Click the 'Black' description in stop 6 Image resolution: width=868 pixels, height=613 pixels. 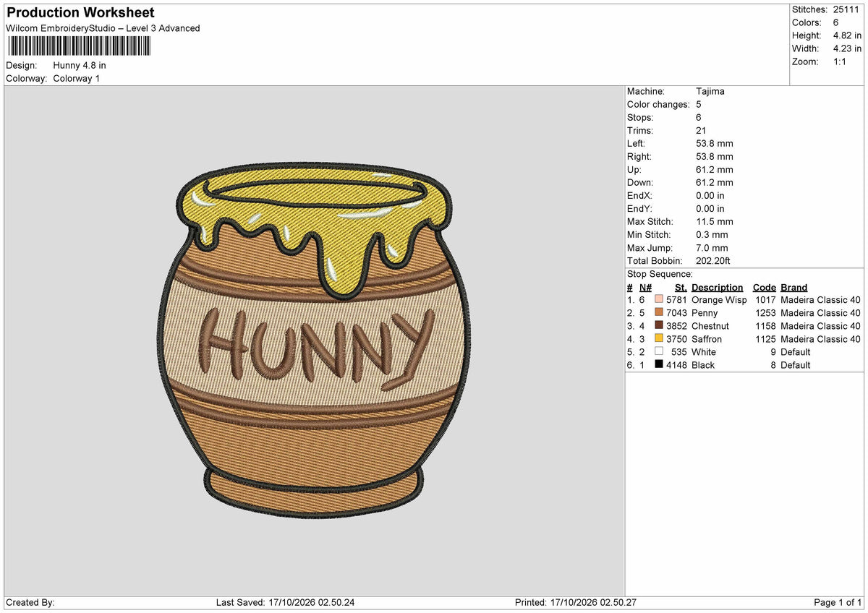703,364
